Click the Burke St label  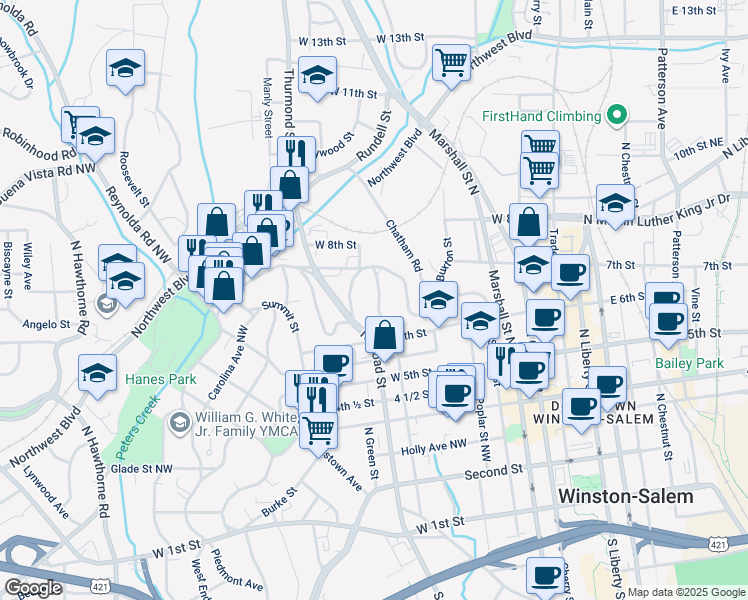pyautogui.click(x=280, y=502)
